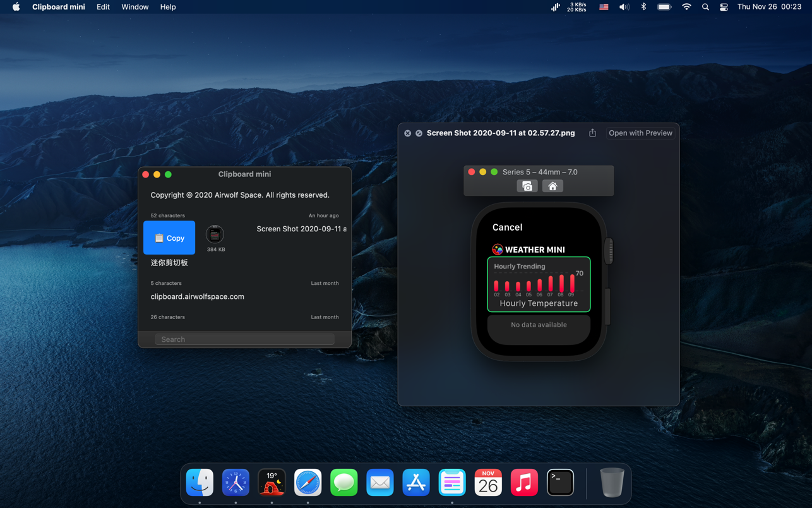
Task: Close the Quick Look preview window
Action: coord(408,133)
